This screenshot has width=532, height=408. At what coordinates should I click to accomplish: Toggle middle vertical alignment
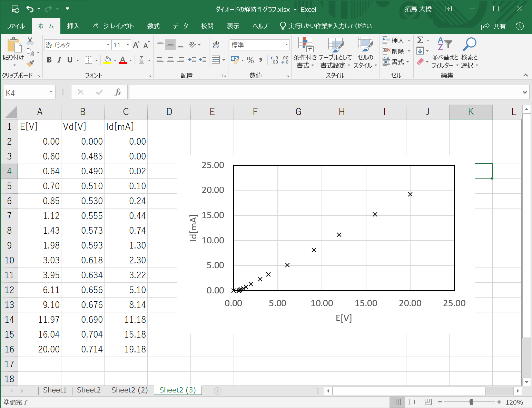coord(170,45)
